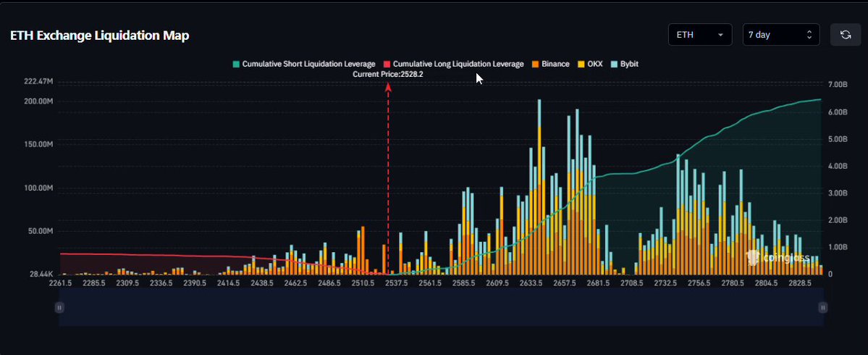Click the 2537.5 x-axis price label

pos(397,283)
